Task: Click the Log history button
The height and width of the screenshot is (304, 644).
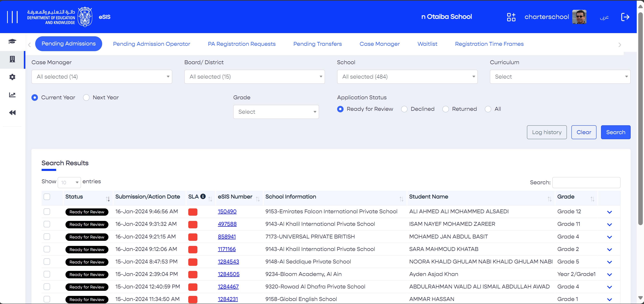Action: [547, 132]
